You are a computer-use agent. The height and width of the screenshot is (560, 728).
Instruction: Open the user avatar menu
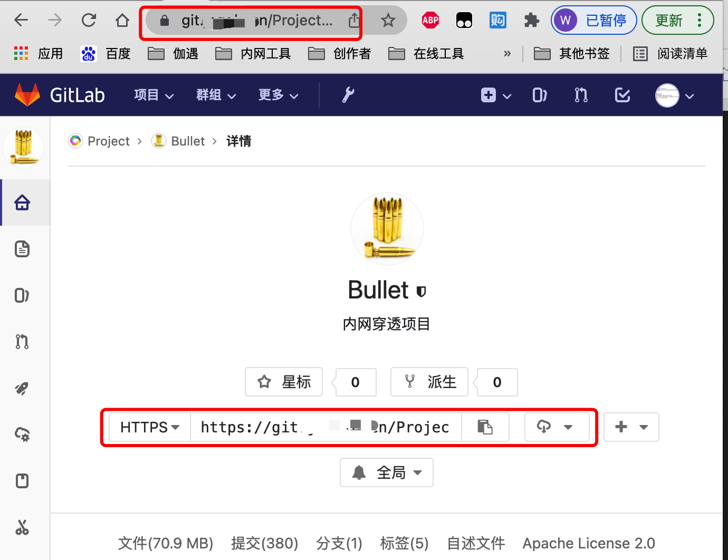(674, 95)
